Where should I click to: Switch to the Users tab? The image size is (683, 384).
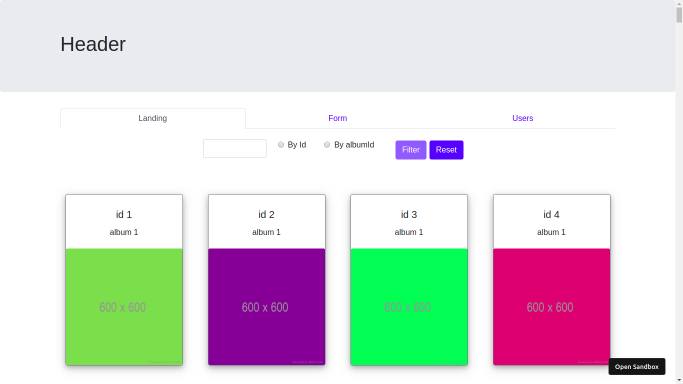pos(522,118)
